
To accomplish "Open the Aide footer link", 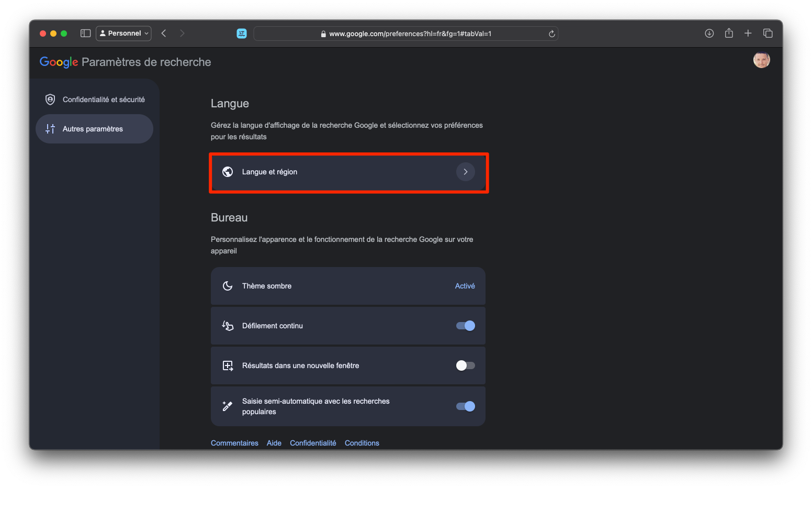I will [274, 443].
